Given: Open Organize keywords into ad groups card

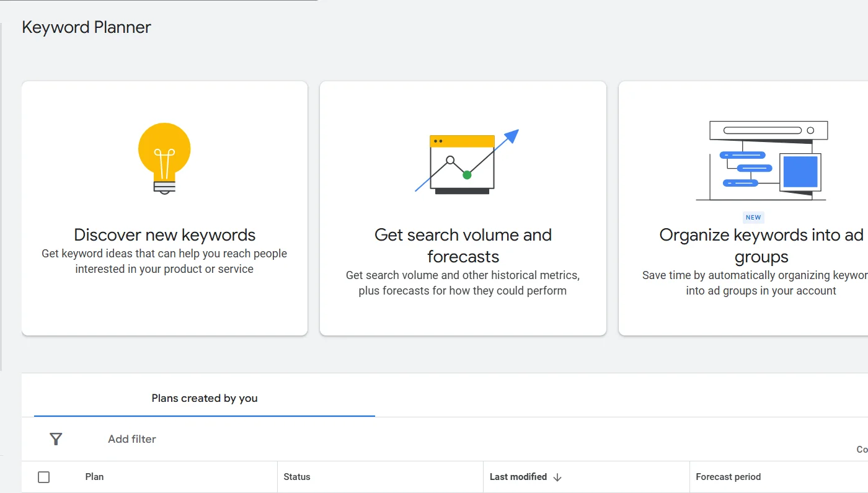Looking at the screenshot, I should [743, 208].
